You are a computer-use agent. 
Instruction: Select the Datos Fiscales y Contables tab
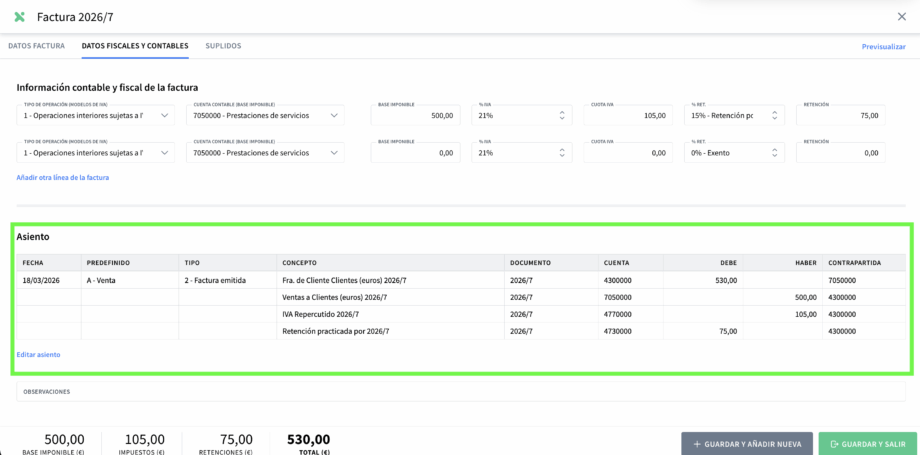(135, 46)
